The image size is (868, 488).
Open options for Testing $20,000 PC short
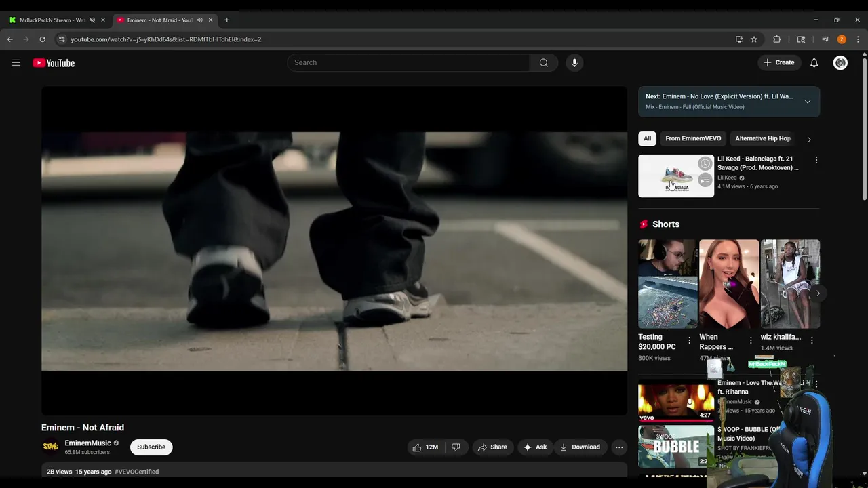(x=689, y=340)
